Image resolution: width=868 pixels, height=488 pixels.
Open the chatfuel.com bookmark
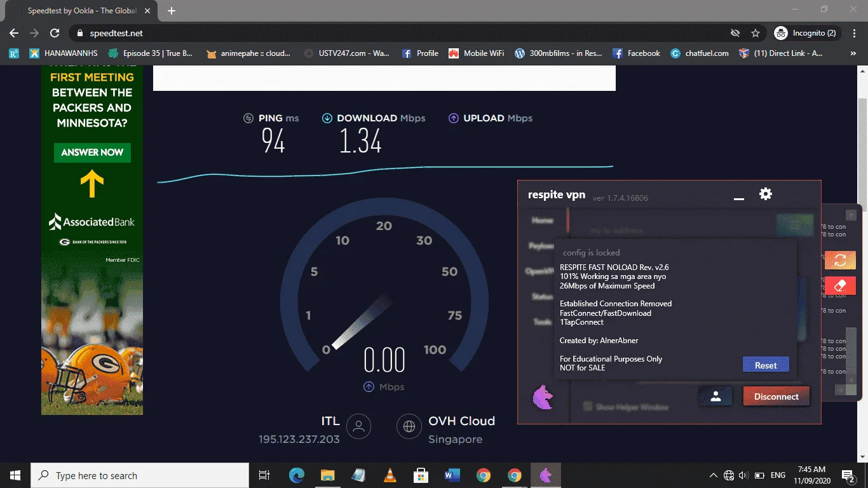click(700, 53)
